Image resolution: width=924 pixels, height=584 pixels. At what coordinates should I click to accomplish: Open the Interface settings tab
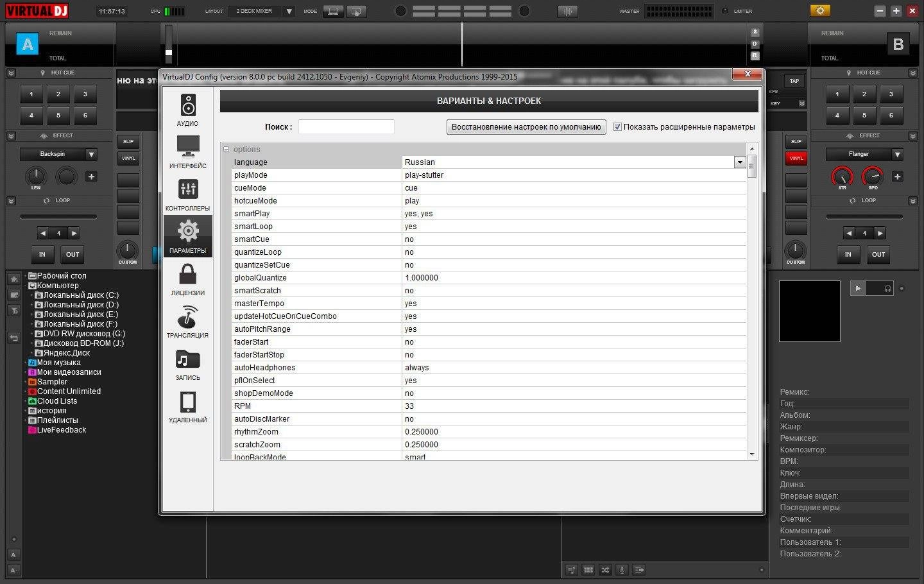click(x=187, y=152)
